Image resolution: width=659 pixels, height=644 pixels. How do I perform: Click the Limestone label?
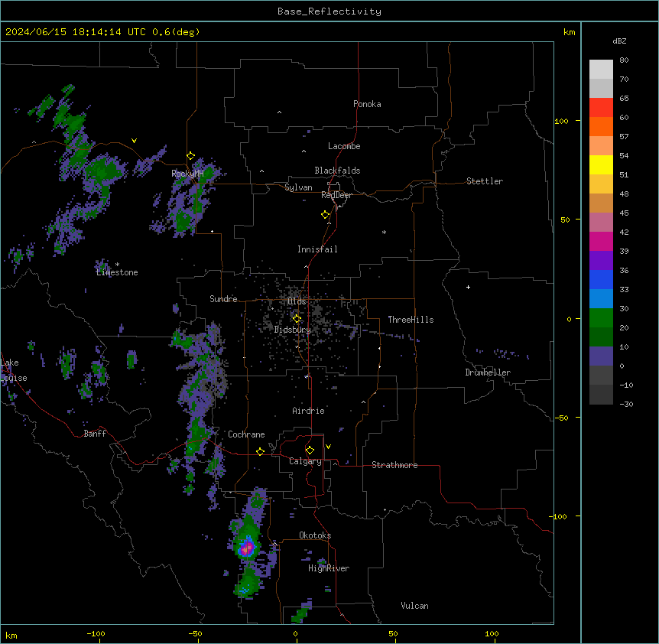pyautogui.click(x=117, y=272)
